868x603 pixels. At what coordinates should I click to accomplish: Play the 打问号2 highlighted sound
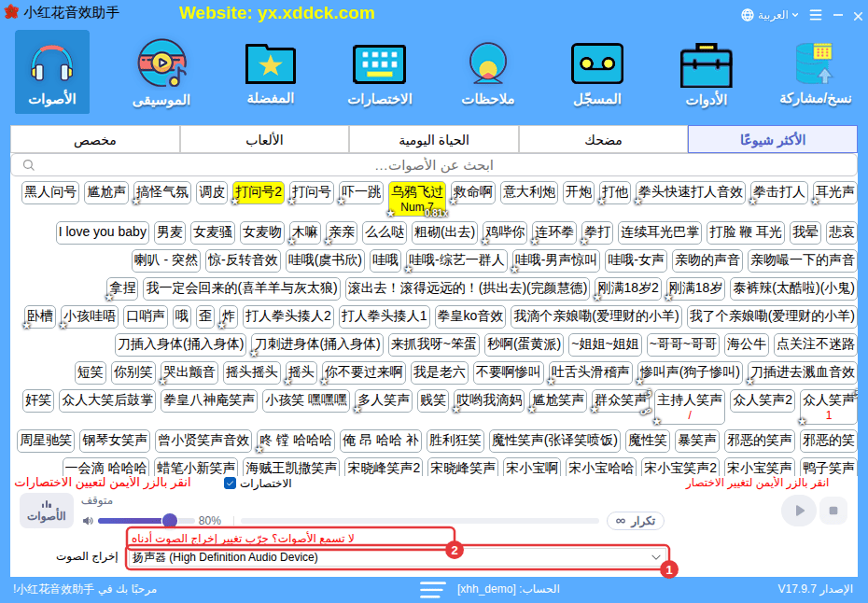tap(259, 192)
